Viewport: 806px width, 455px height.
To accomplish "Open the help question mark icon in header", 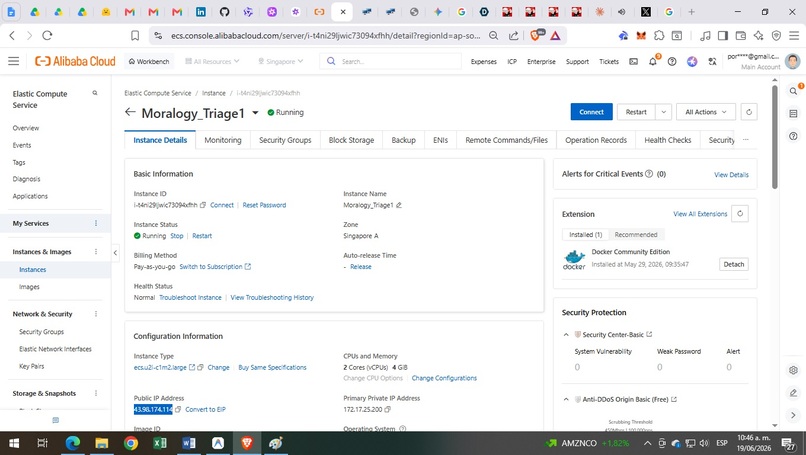I will pyautogui.click(x=672, y=61).
